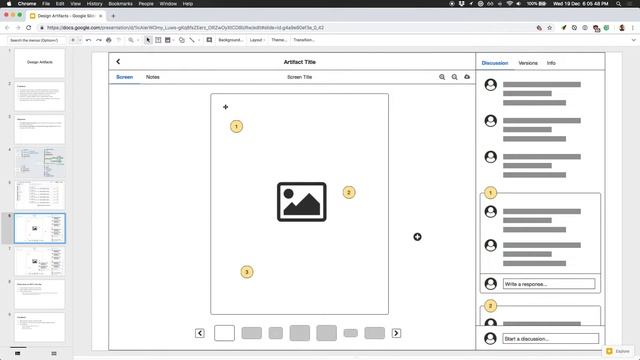This screenshot has width=640, height=360.
Task: Click the add new slide plus button
Action: [x=73, y=40]
